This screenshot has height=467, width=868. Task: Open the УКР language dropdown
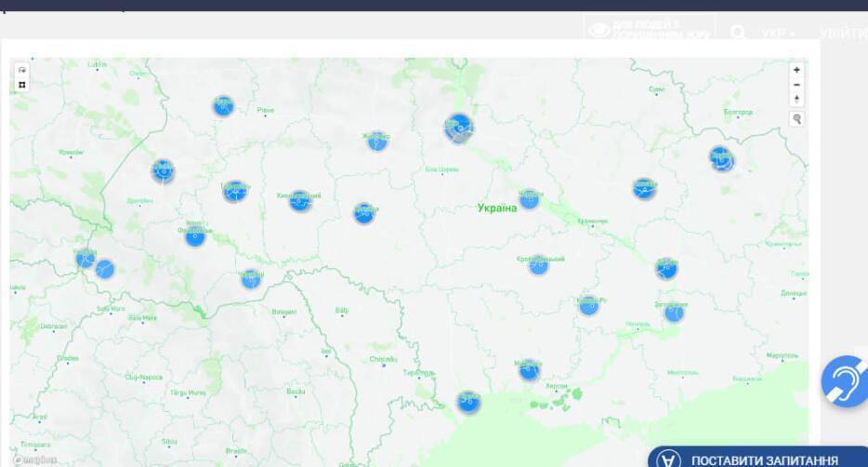(777, 33)
